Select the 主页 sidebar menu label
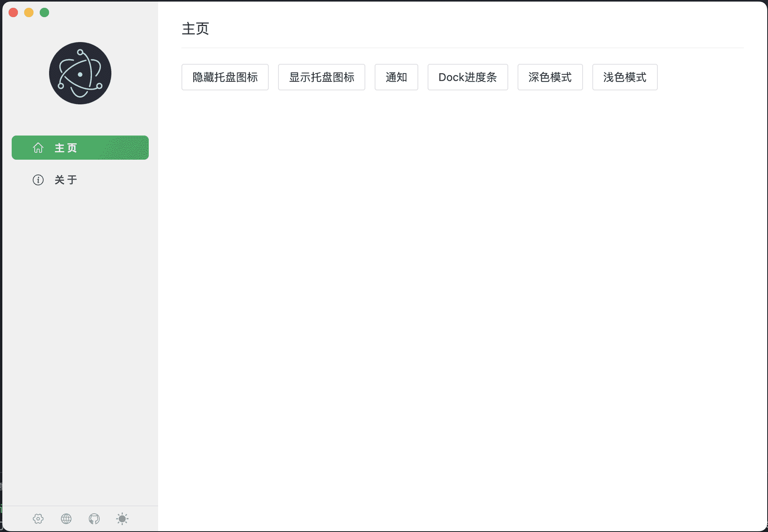 66,148
